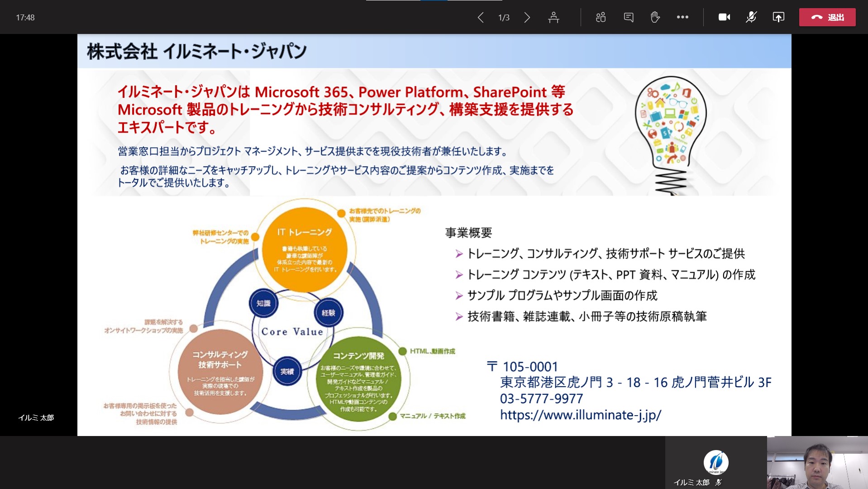
Task: Raise your hand in the meeting
Action: pyautogui.click(x=655, y=18)
